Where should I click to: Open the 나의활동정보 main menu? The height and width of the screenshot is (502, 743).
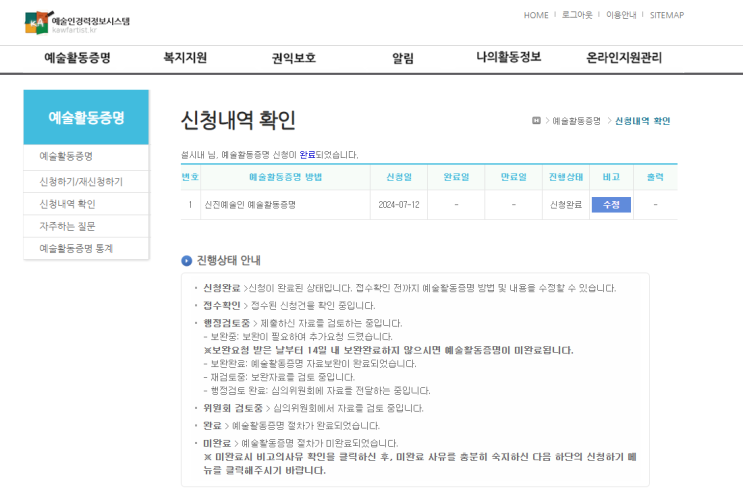coord(508,57)
